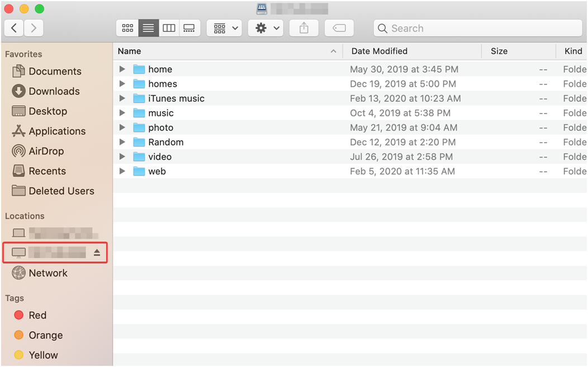Click the 'Random' folder name

[x=166, y=142]
